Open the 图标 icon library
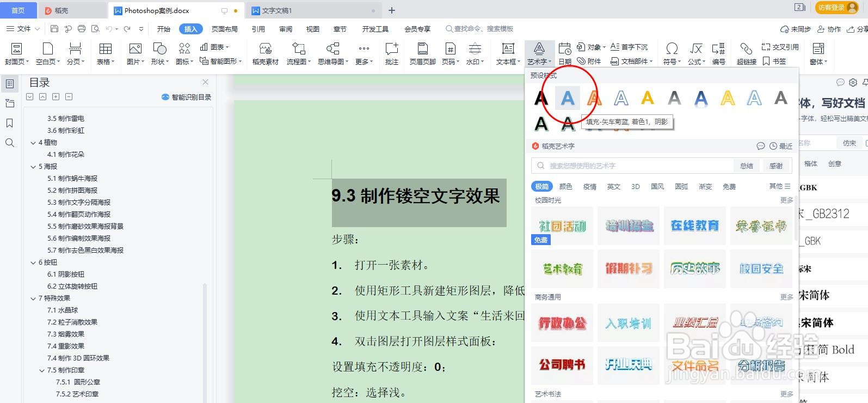Image resolution: width=868 pixels, height=403 pixels. 184,54
